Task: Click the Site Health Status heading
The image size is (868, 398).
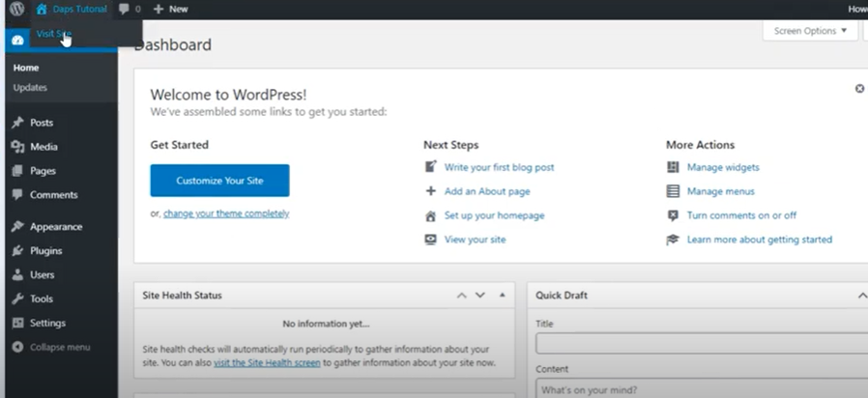Action: 182,296
